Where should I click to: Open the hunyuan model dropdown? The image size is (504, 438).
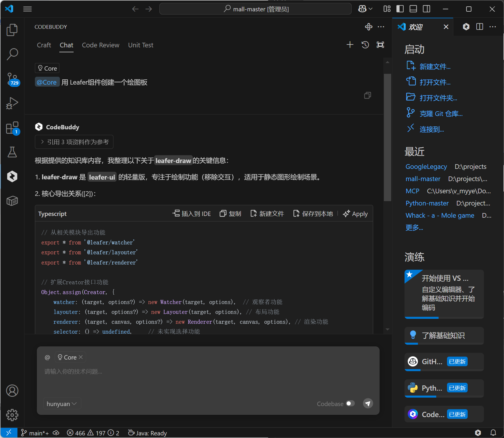point(62,404)
